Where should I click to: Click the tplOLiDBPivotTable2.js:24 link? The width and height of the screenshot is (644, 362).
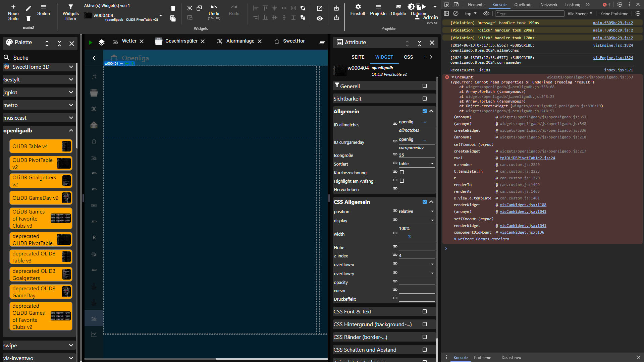coord(527,158)
